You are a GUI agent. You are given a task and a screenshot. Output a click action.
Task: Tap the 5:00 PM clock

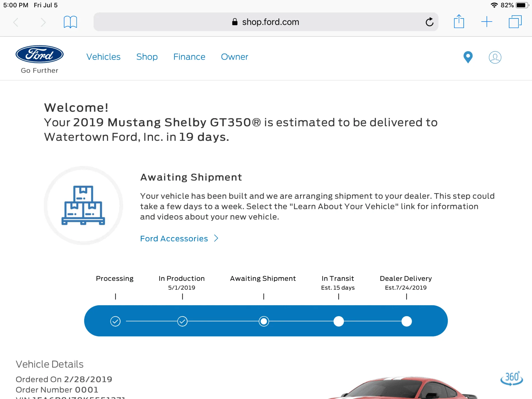16,5
